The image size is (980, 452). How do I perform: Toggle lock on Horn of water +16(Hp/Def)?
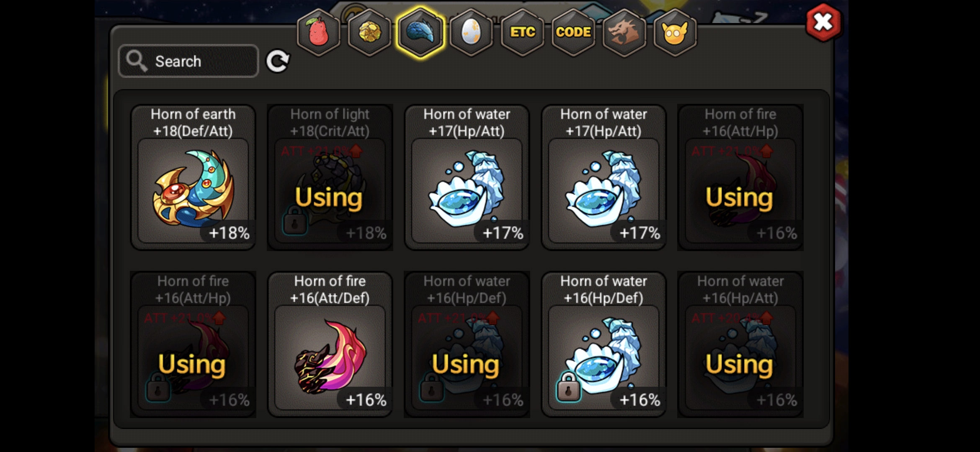pos(568,388)
